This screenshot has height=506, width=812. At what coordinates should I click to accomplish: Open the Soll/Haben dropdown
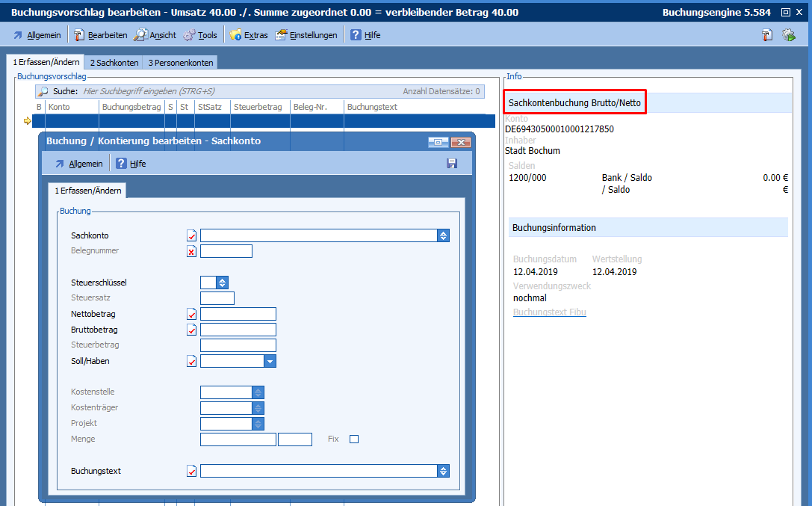(x=270, y=361)
